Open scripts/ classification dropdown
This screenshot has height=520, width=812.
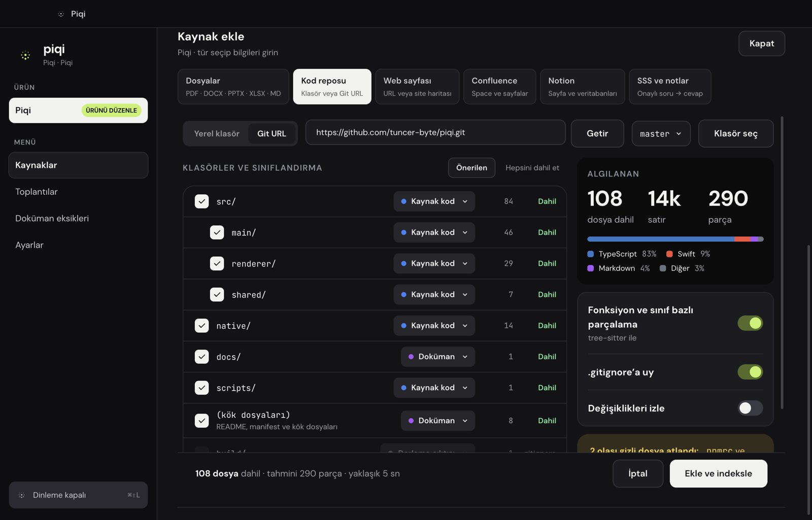(x=434, y=388)
